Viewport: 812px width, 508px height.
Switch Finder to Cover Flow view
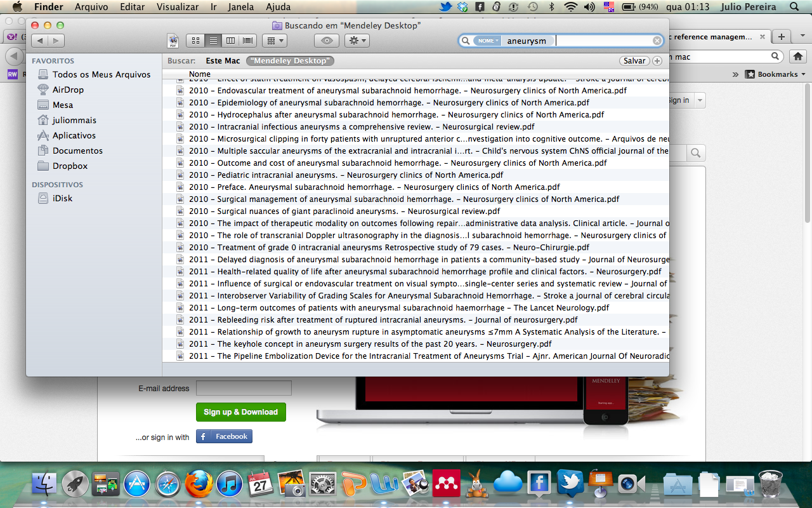[x=248, y=41]
